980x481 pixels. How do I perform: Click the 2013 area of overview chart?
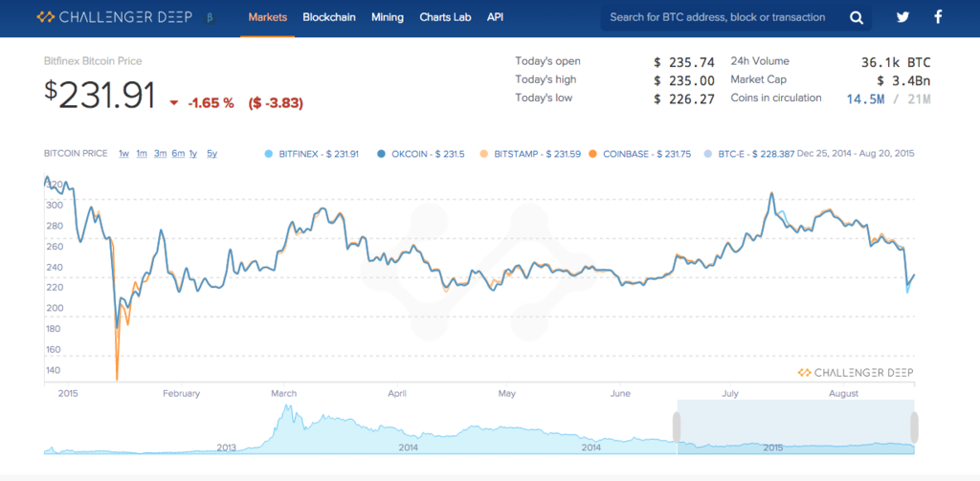coord(226,448)
